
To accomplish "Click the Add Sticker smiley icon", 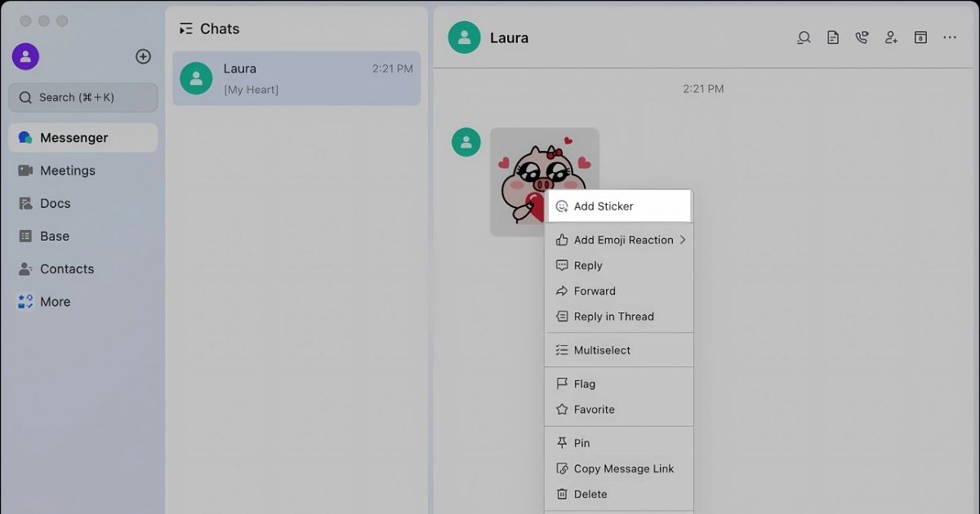I will tap(562, 206).
